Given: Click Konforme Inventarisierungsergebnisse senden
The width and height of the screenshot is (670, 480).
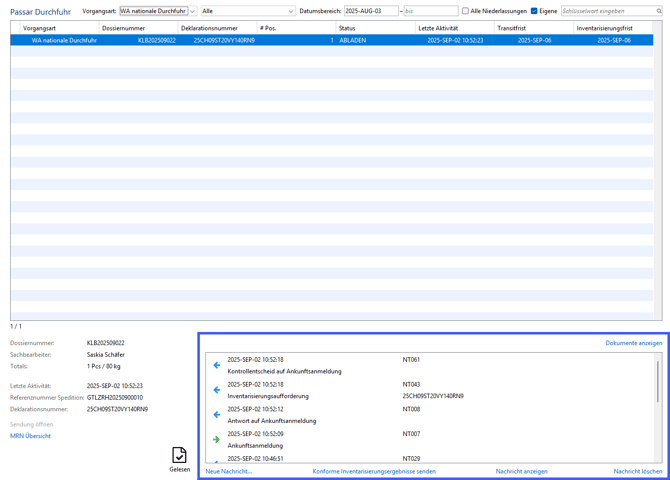Looking at the screenshot, I should click(374, 471).
